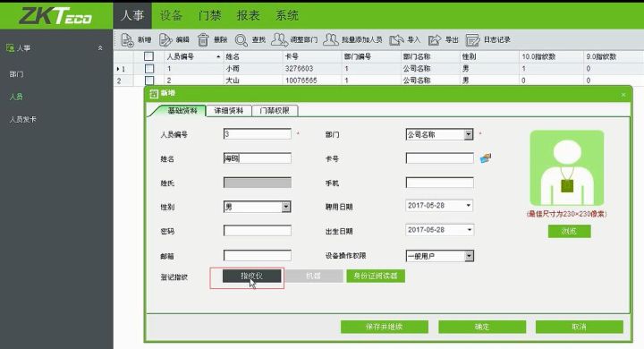
Task: Select 人员发卡 in the left sidebar
Action: [x=23, y=119]
